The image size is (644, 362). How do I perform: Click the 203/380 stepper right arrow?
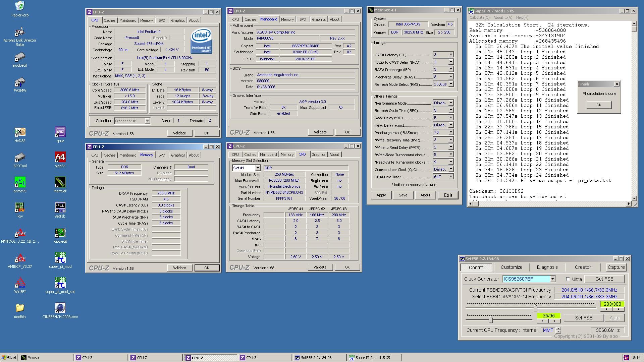coord(619,309)
